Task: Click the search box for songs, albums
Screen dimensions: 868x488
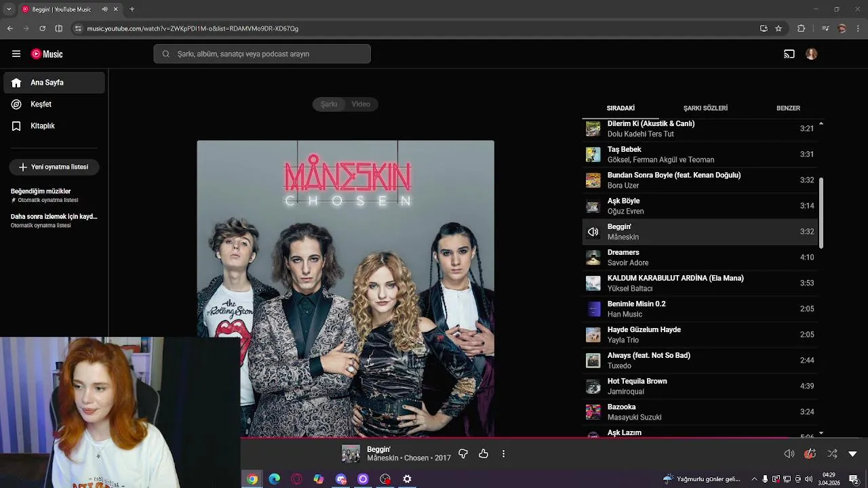Action: (x=262, y=54)
